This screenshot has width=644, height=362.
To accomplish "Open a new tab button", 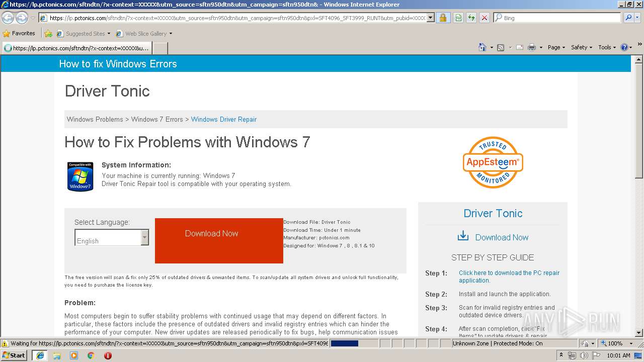I will point(160,48).
